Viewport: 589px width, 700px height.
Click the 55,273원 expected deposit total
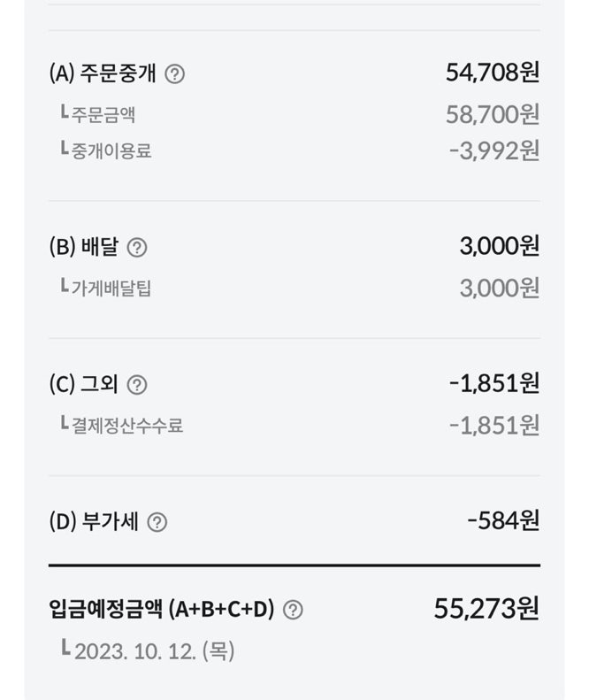coord(486,608)
